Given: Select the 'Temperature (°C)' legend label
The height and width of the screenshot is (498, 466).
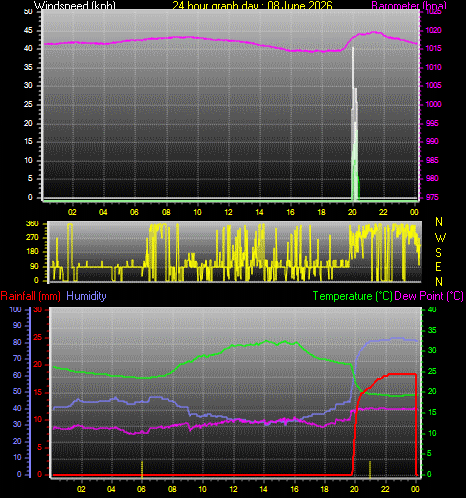Looking at the screenshot, I should tap(352, 296).
